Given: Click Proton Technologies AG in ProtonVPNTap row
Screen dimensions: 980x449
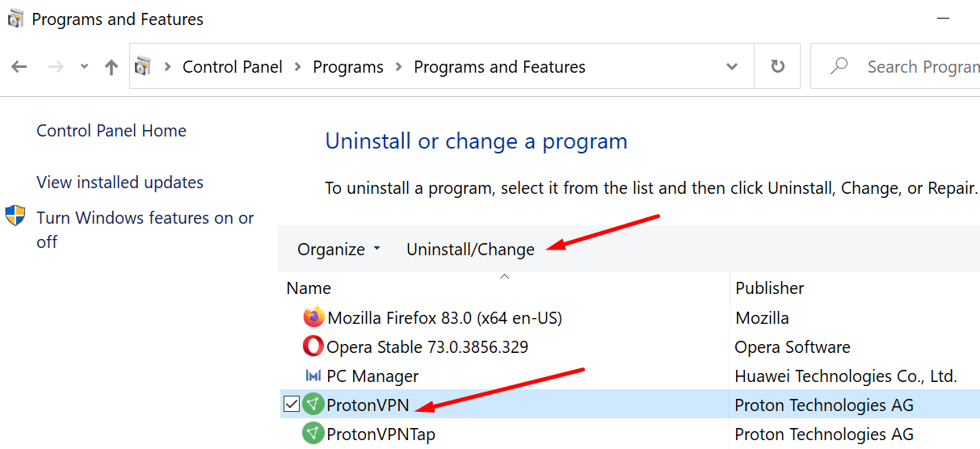Looking at the screenshot, I should point(824,434).
